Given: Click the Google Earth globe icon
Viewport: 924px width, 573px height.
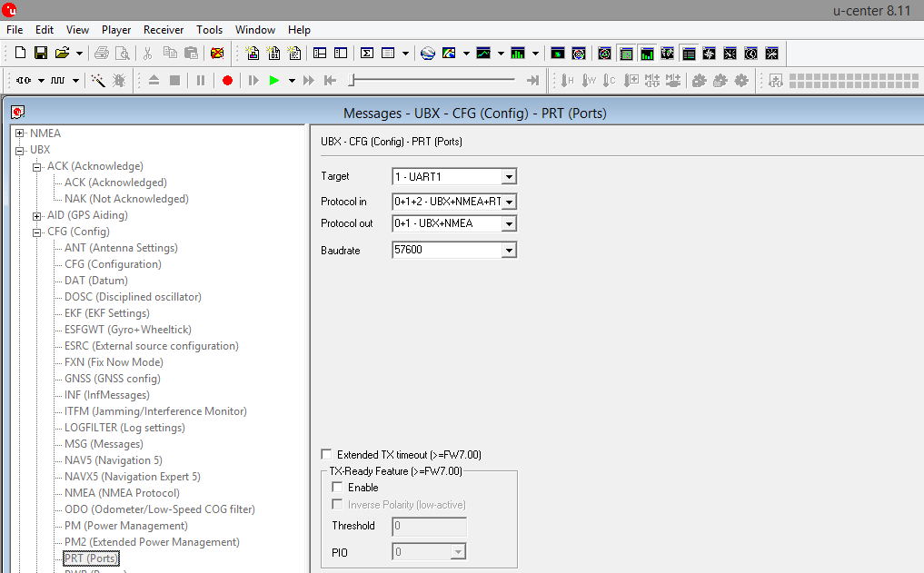Looking at the screenshot, I should [x=428, y=54].
